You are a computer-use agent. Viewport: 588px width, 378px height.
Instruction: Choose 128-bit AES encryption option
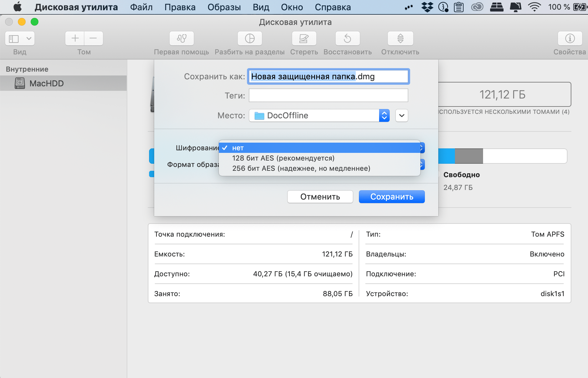[283, 158]
